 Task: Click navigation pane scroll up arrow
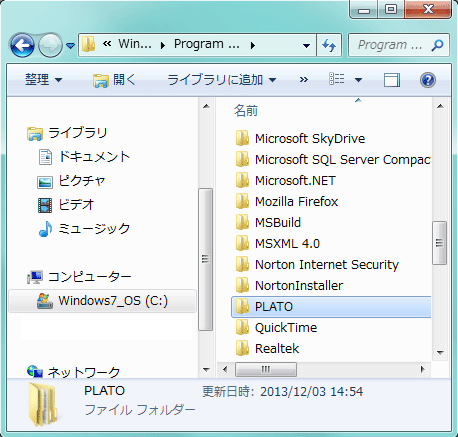(206, 107)
